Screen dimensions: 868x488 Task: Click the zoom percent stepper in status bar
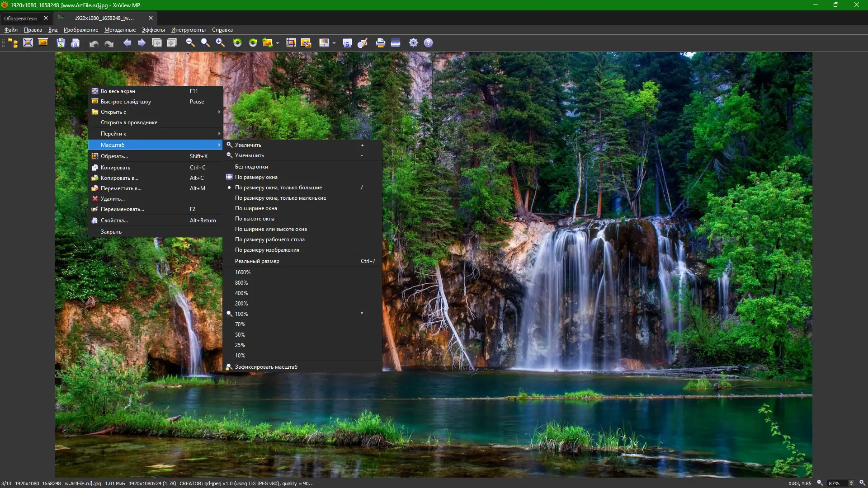click(x=851, y=483)
